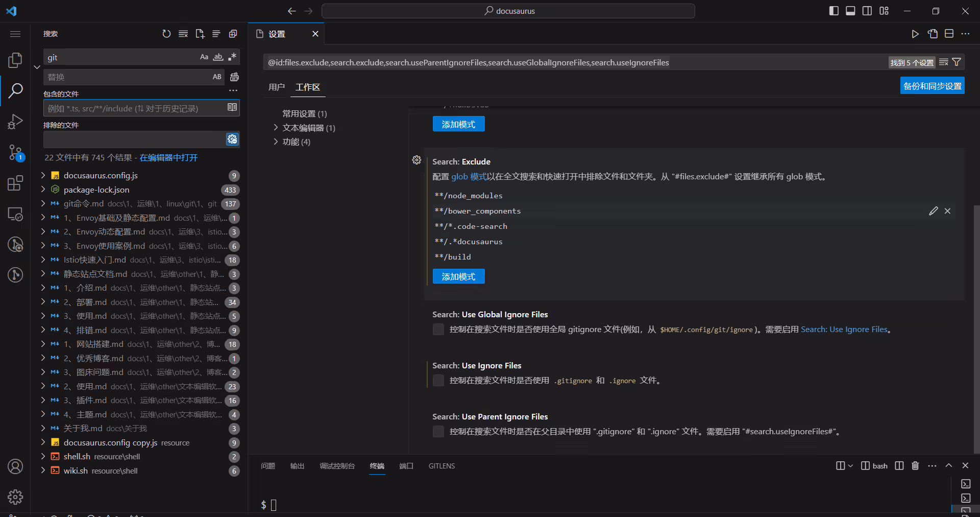Collapse all search results

[233, 34]
